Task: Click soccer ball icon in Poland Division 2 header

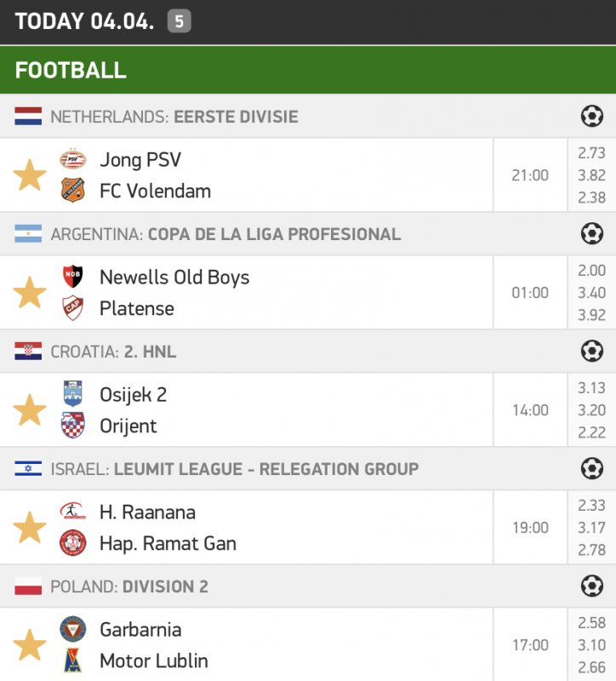Action: point(591,586)
